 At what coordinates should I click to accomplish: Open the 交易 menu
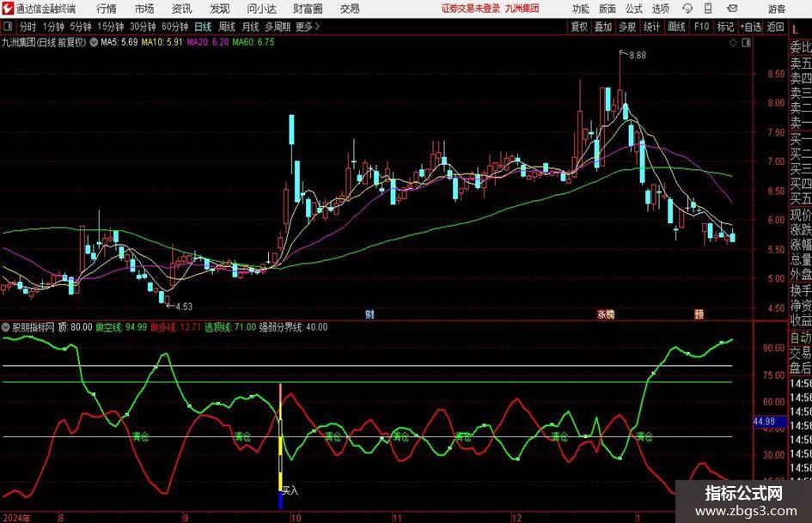tap(350, 9)
